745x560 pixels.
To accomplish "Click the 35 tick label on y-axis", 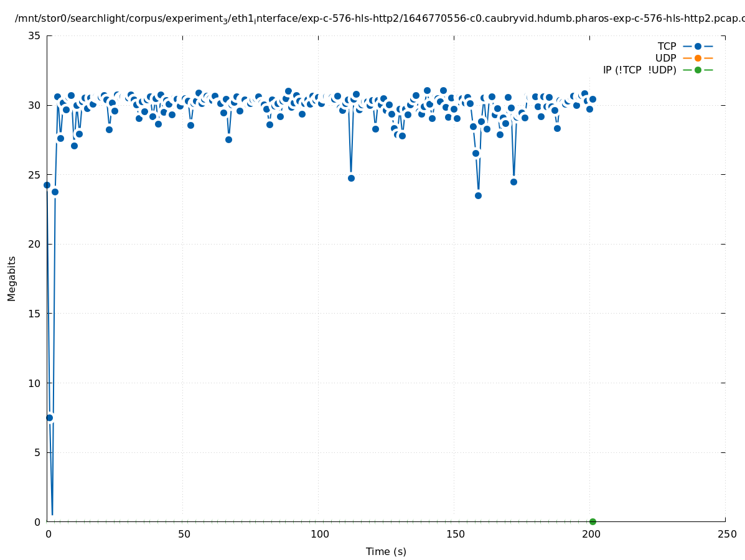I will (35, 35).
